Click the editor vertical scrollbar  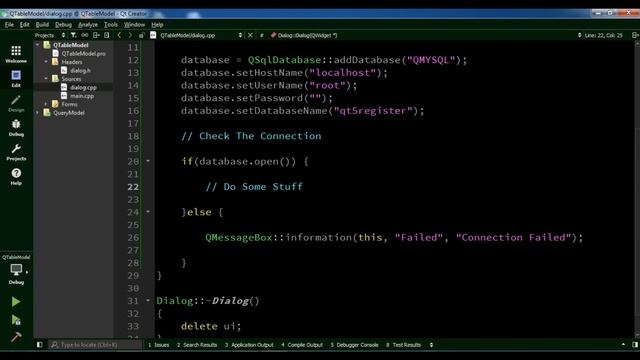(637, 188)
